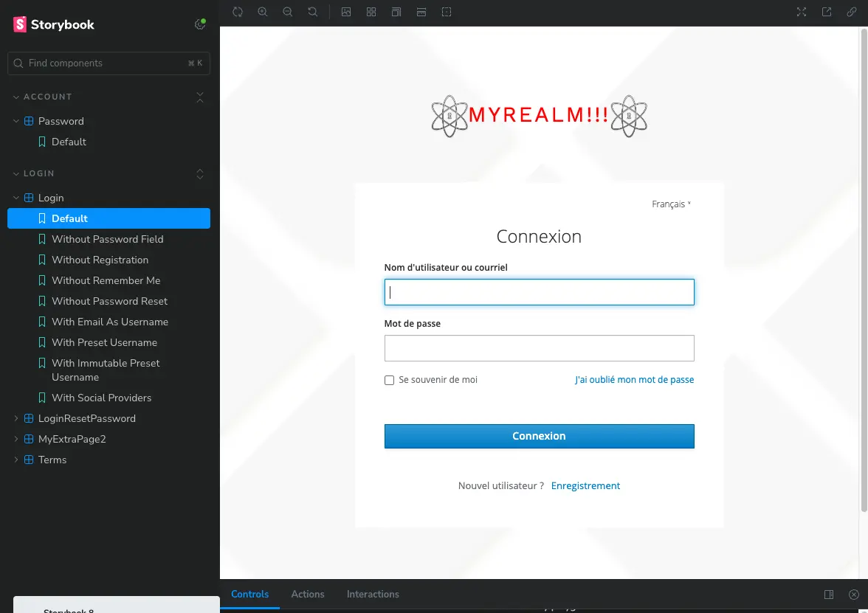The width and height of the screenshot is (868, 613).
Task: Click the remount component reload icon
Action: click(x=238, y=12)
